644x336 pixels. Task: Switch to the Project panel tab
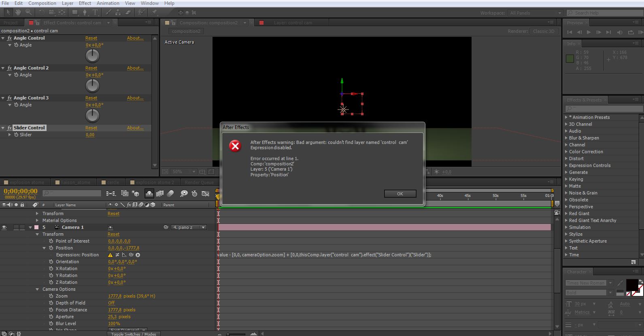[x=11, y=23]
